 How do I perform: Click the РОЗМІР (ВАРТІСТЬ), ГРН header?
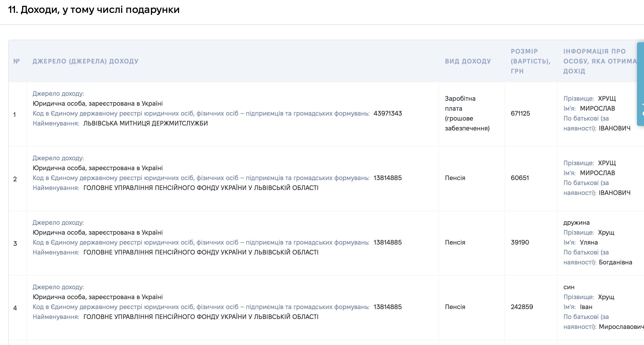coord(531,61)
